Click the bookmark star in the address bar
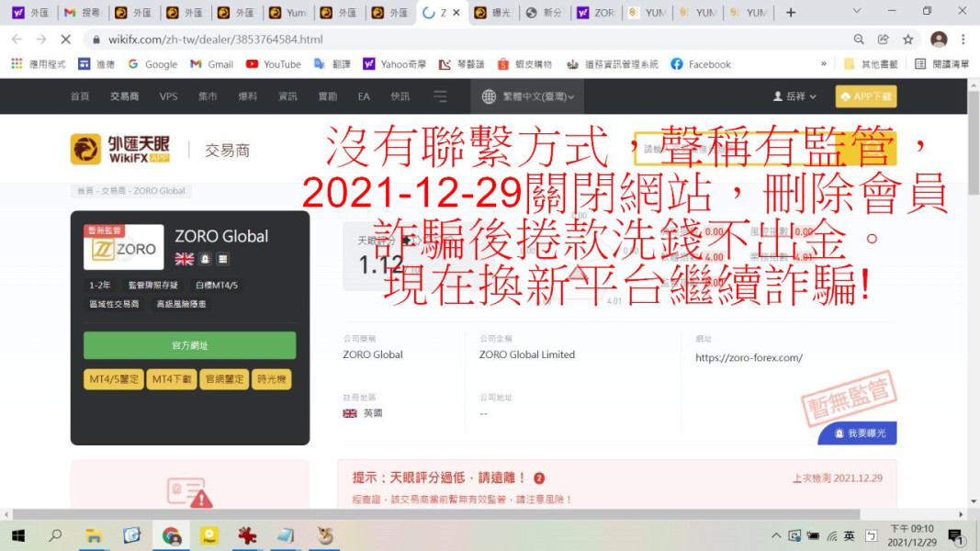The width and height of the screenshot is (980, 551). pyautogui.click(x=907, y=39)
